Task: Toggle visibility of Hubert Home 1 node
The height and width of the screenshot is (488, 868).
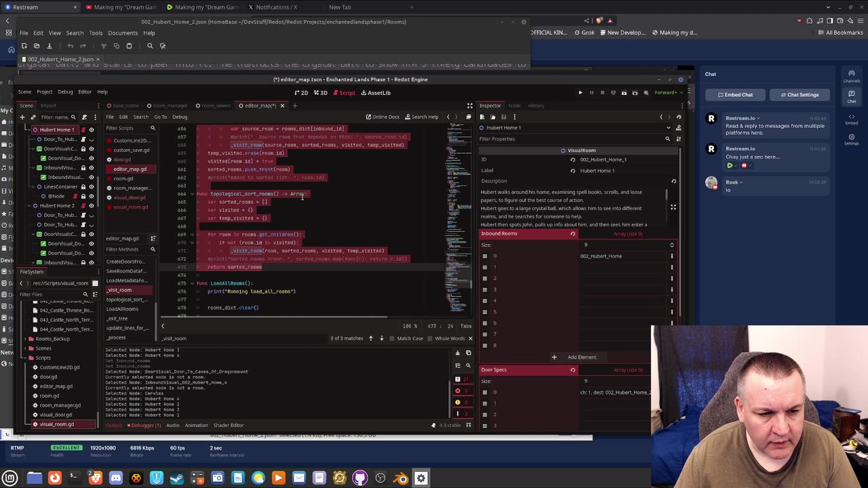Action: [92, 129]
